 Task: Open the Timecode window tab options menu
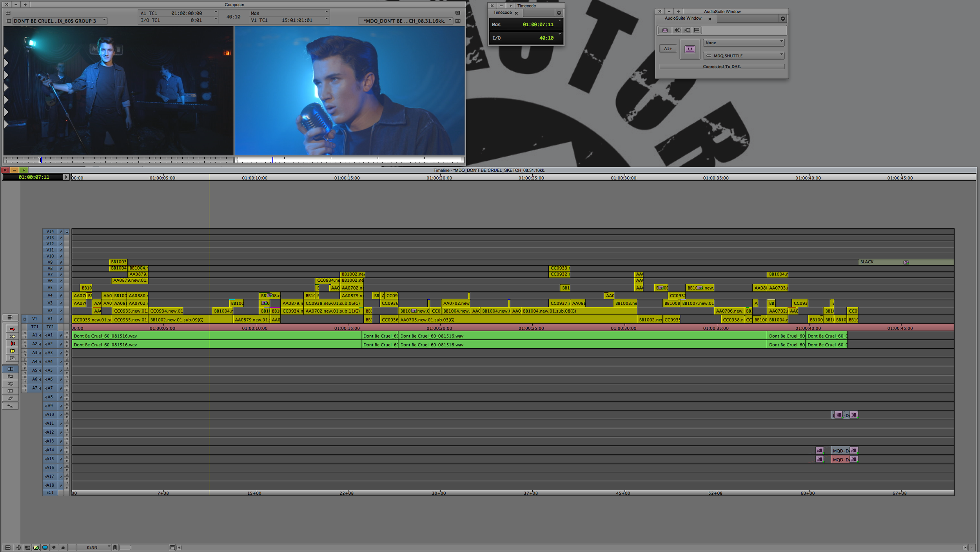point(559,13)
